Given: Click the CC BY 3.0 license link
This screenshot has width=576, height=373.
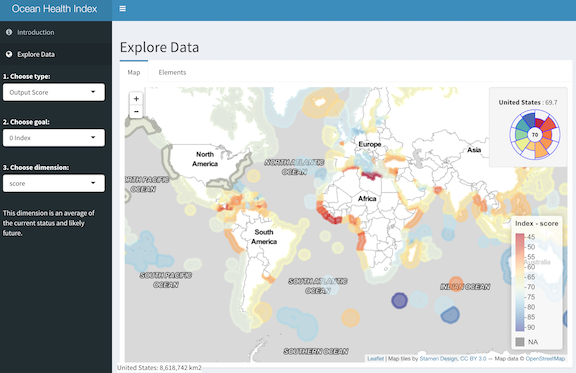Looking at the screenshot, I should click(x=473, y=358).
